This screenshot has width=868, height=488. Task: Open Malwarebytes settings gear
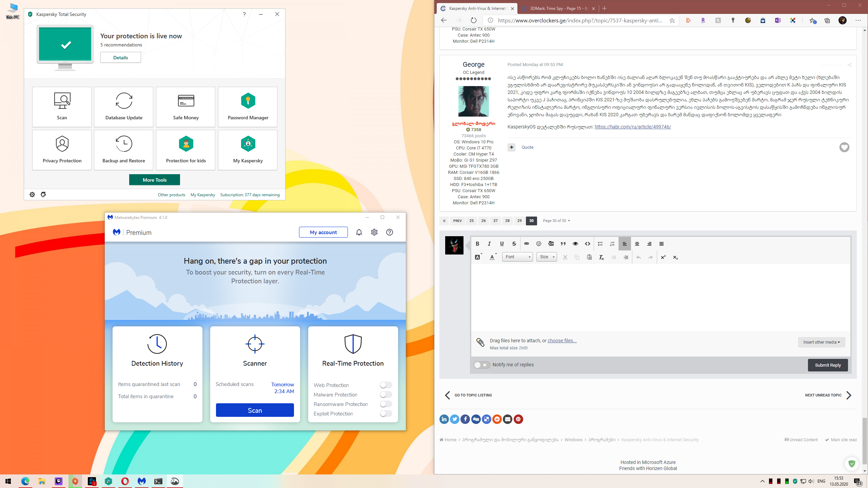point(374,232)
